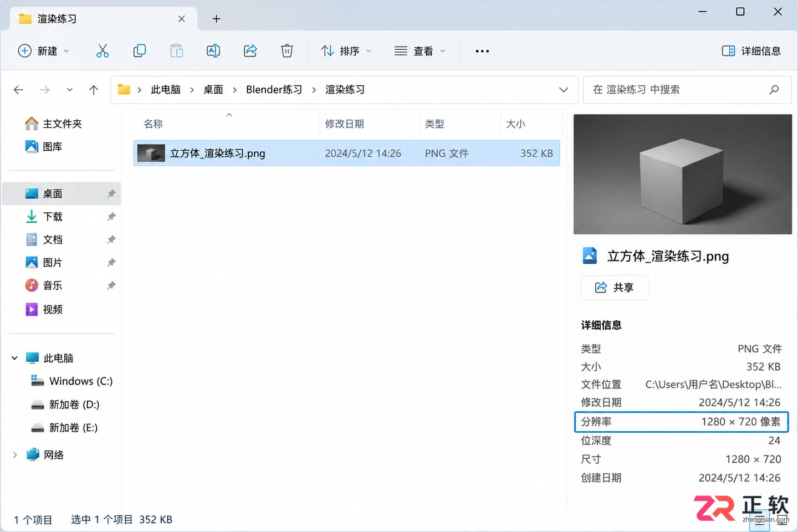Unpin 下载 from quick access

[x=111, y=217]
